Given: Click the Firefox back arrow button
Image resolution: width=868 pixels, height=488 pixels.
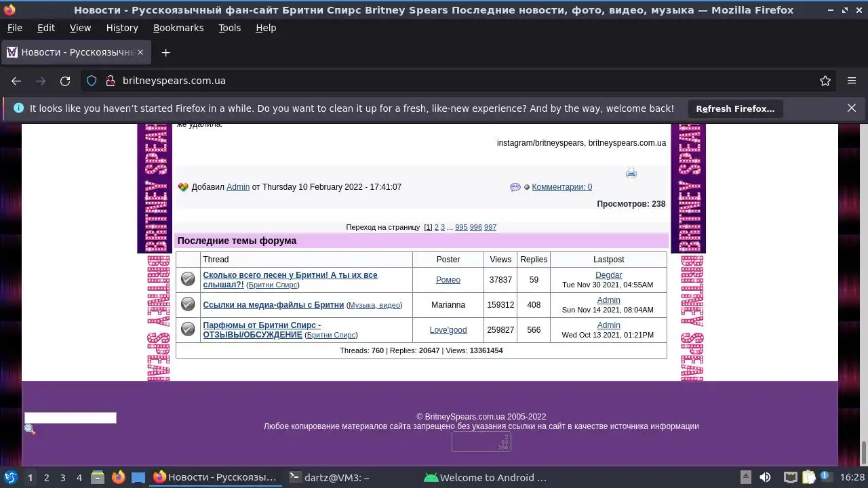Looking at the screenshot, I should coord(16,81).
